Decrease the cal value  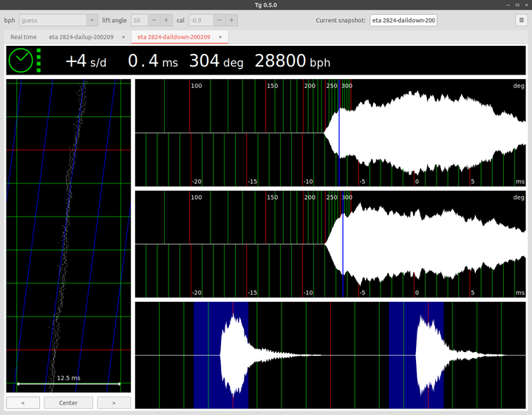point(219,21)
